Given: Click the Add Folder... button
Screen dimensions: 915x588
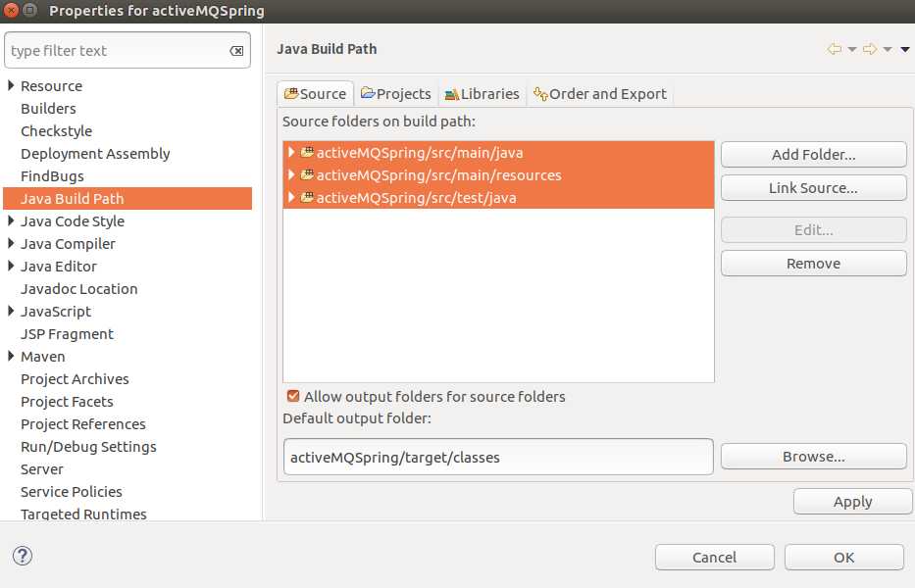Looking at the screenshot, I should pos(813,155).
